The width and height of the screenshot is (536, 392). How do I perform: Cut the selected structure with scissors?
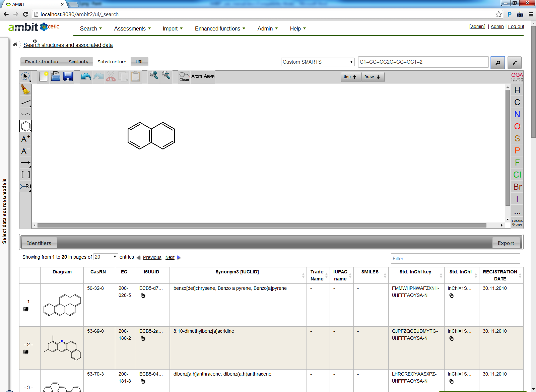[111, 77]
